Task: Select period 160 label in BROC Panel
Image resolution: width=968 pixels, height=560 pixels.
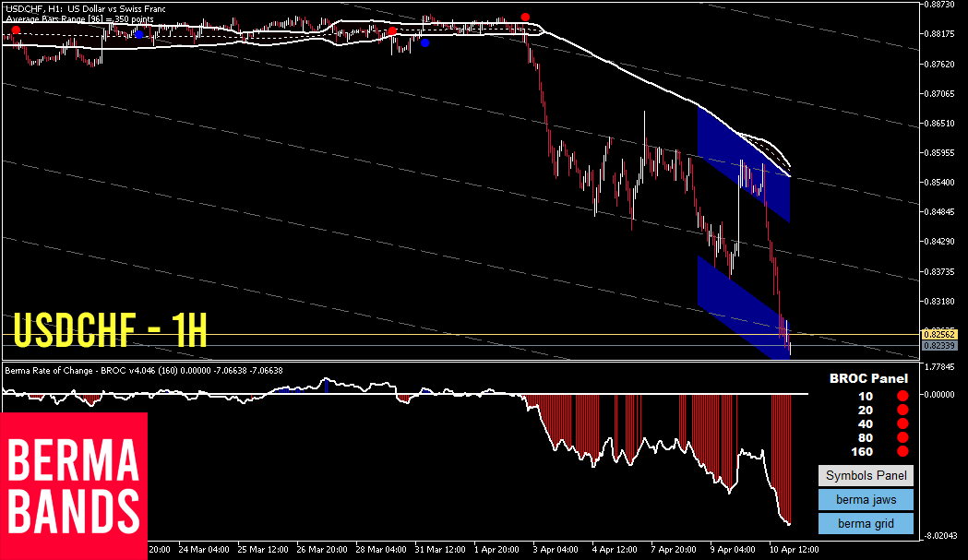Action: [862, 452]
